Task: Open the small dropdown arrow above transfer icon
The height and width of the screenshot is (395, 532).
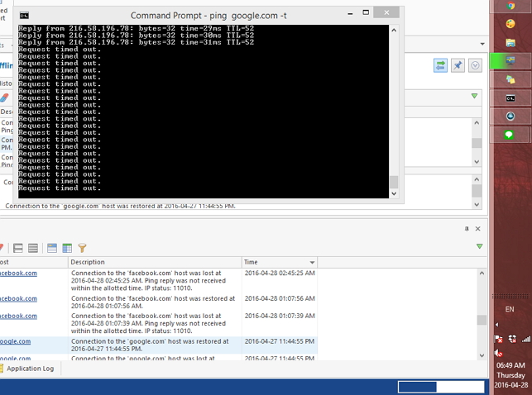Action: pos(482,44)
